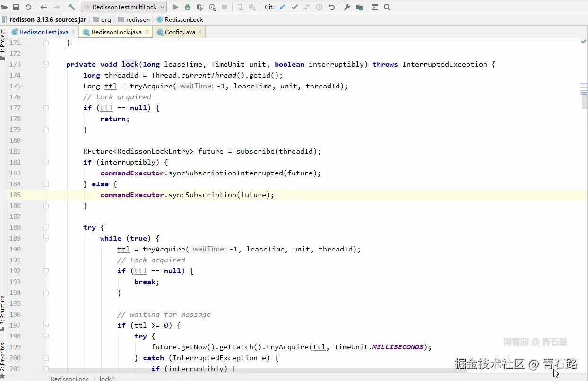Start debugging with the bug icon
Image resolution: width=588 pixels, height=381 pixels.
(x=188, y=7)
